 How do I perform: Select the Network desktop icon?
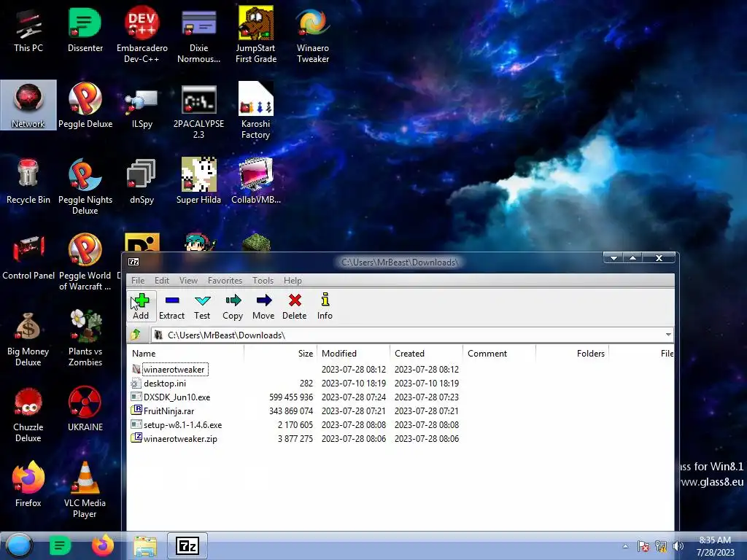click(x=28, y=105)
